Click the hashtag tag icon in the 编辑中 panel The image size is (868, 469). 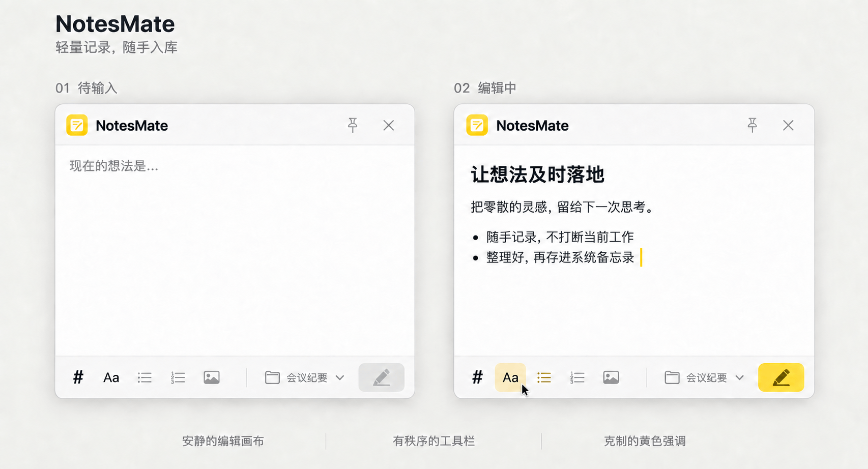[477, 377]
